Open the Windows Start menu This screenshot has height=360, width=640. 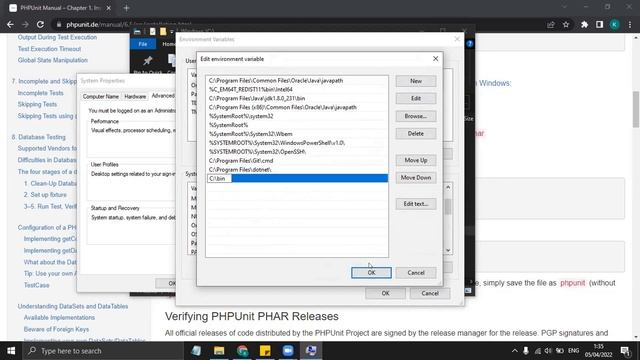pyautogui.click(x=11, y=351)
